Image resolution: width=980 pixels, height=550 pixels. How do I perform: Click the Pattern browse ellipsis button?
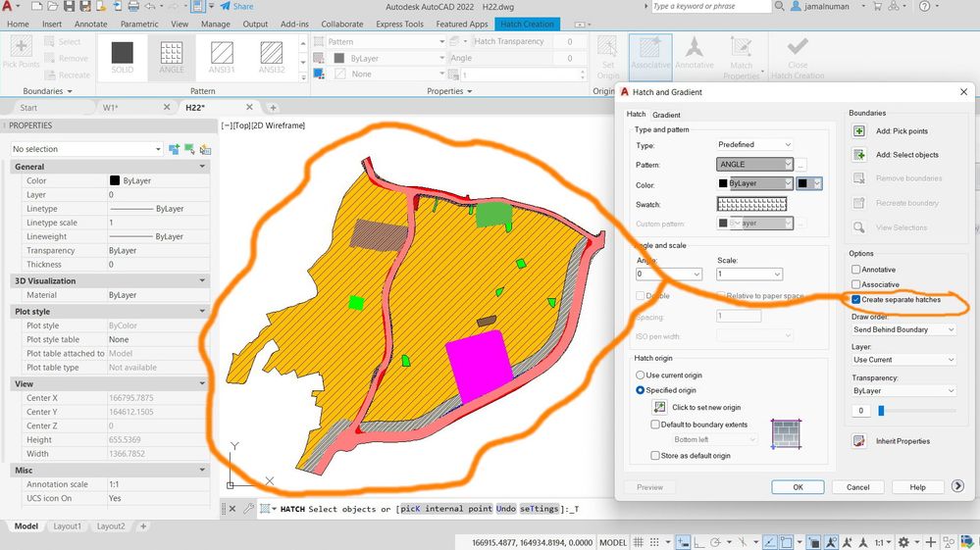click(x=801, y=165)
